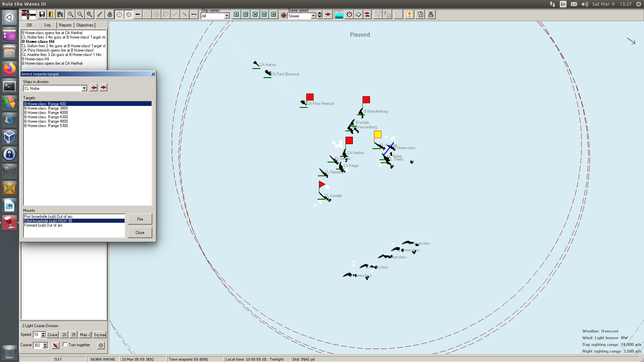Screen dimensions: 644x362
Task: Toggle the gray bullseye circle button
Action: (156, 14)
